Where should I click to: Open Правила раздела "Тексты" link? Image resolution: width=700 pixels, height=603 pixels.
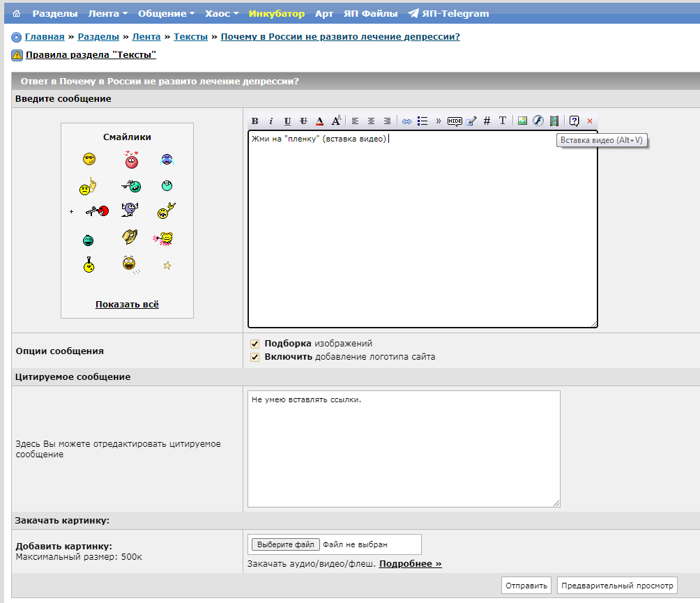click(91, 55)
